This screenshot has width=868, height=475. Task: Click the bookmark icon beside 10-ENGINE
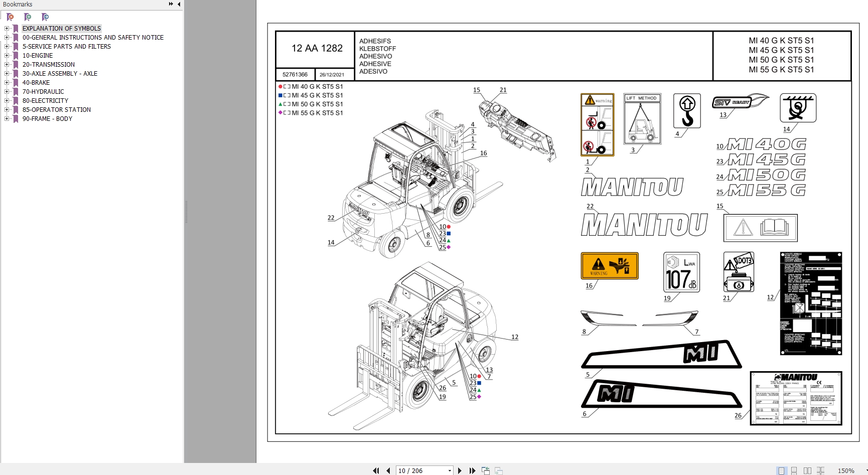click(x=16, y=56)
